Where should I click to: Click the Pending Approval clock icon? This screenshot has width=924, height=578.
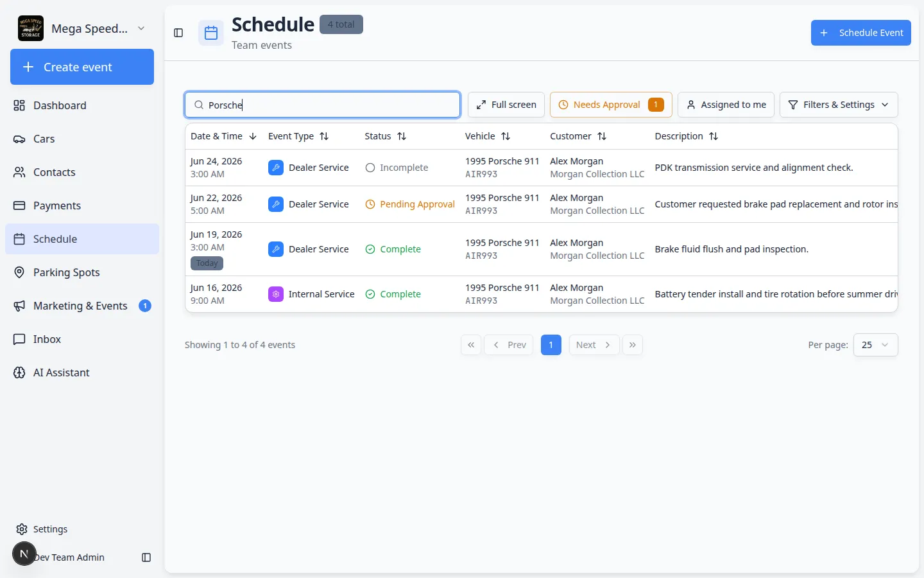[x=370, y=204]
